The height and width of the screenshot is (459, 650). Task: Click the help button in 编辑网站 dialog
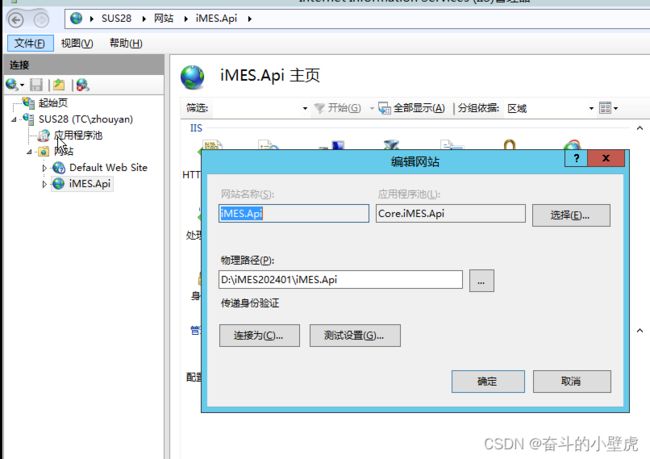(576, 158)
